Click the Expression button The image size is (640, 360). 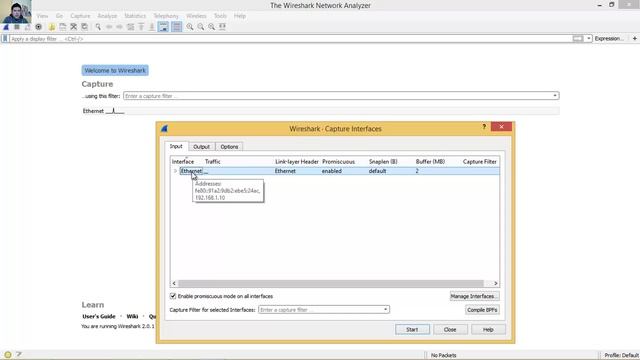click(609, 38)
